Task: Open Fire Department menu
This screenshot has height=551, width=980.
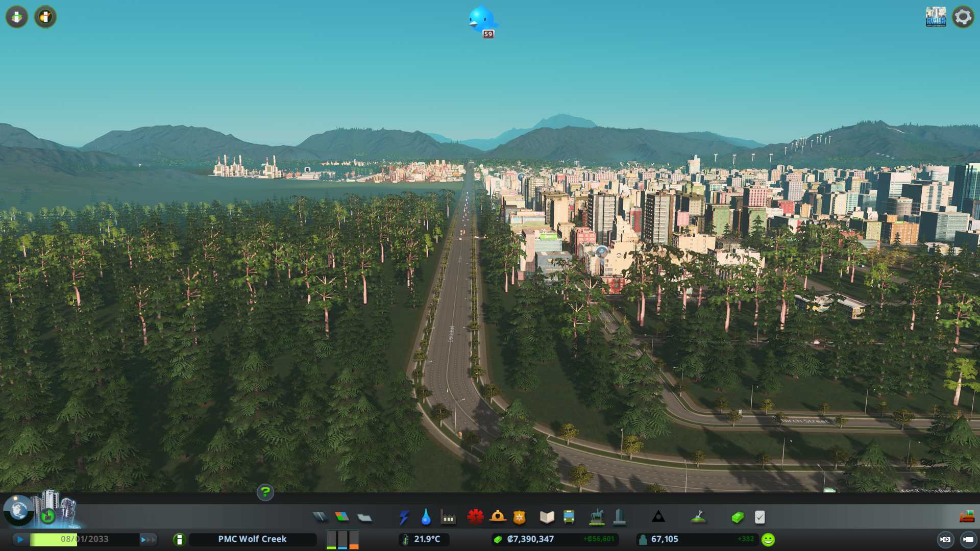Action: point(497,517)
